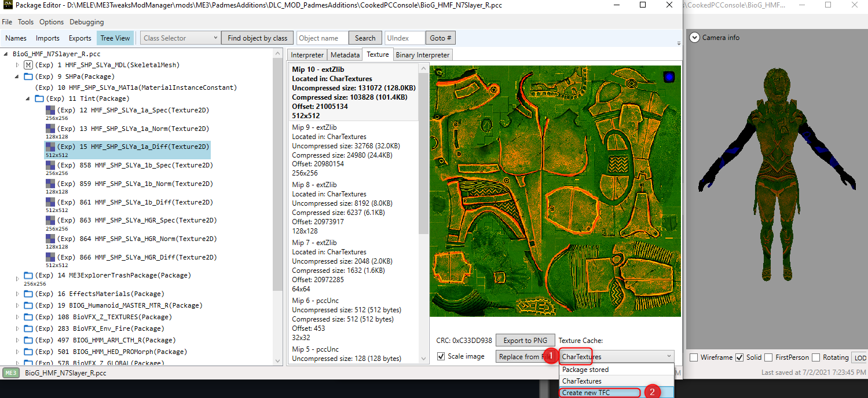Expand BIOG_Humanoid_MASTER_MTR_R tree node

coord(17,306)
